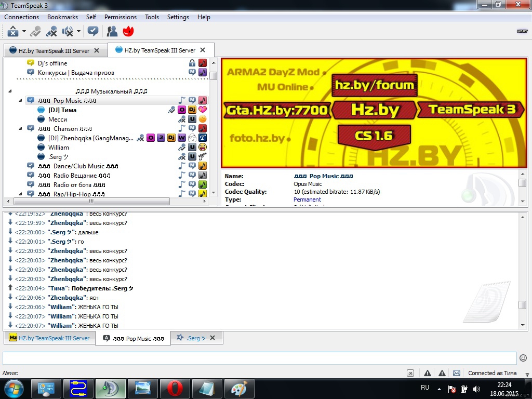Switch to HZ.by TeamSpeak III Server chat tab
Image resolution: width=532 pixels, height=399 pixels.
[49, 338]
